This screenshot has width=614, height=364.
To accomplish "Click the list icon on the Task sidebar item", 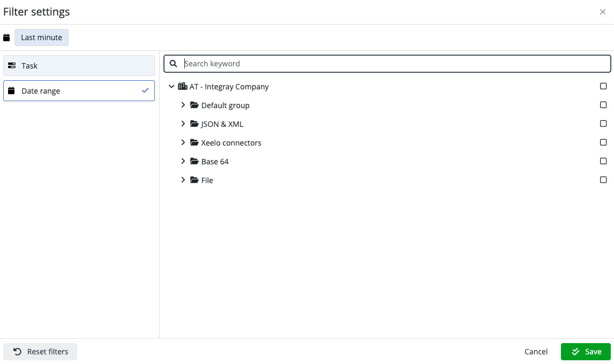I will click(12, 65).
